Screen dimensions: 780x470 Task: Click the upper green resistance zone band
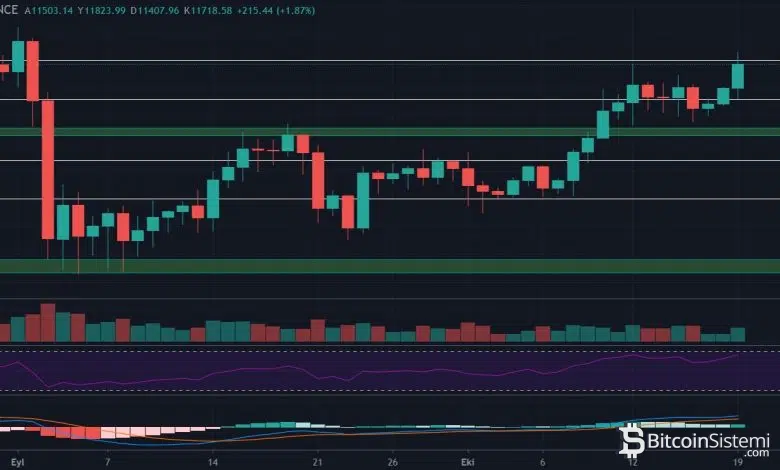[390, 131]
